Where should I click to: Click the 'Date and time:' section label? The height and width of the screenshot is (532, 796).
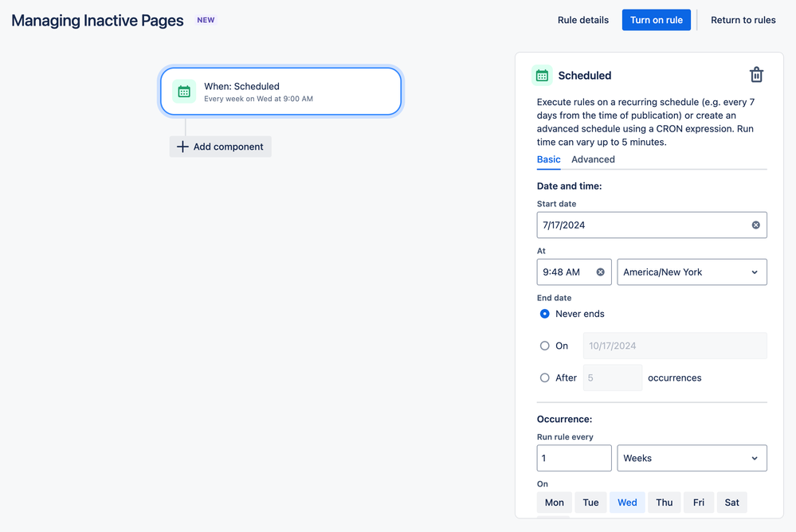point(570,186)
